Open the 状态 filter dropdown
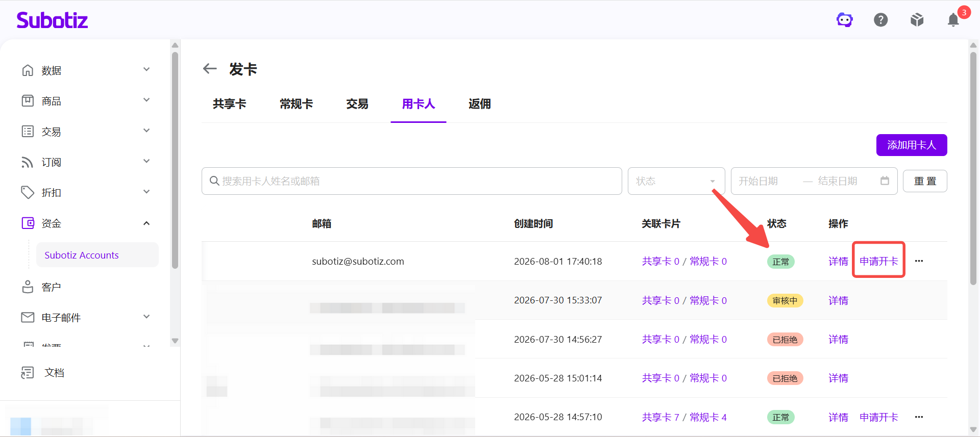Screen dimensions: 980x437 676,181
